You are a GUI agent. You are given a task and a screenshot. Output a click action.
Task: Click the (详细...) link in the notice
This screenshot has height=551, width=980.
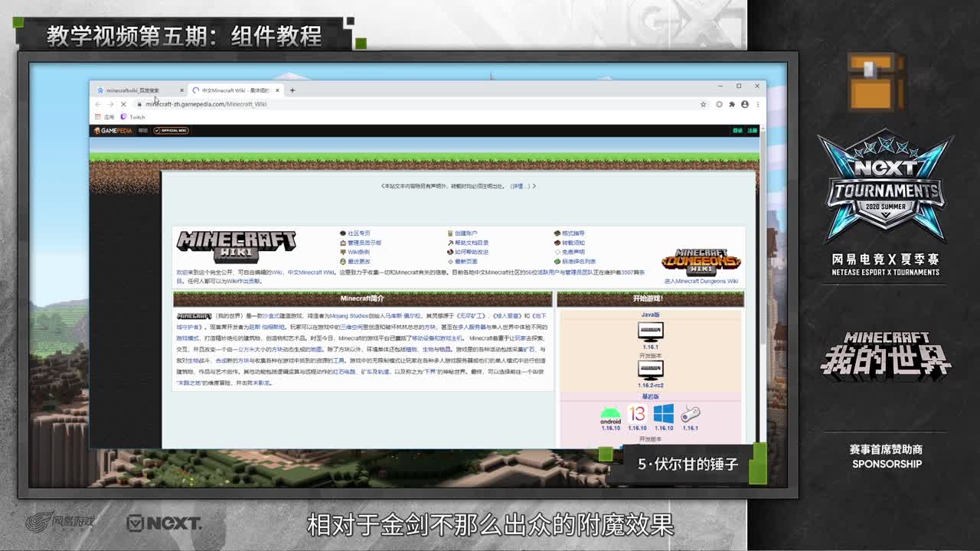(521, 186)
